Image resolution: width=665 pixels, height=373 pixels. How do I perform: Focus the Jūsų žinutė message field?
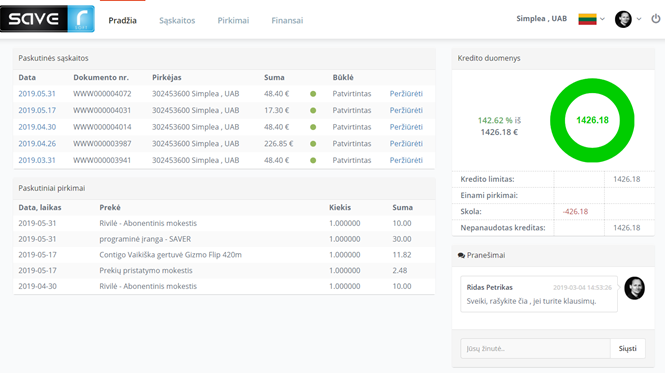535,348
